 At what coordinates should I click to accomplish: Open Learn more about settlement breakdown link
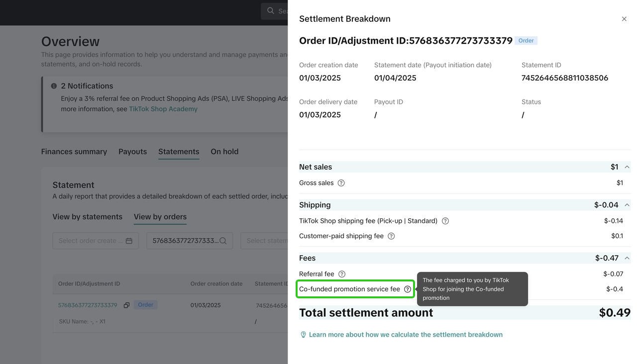(405, 335)
